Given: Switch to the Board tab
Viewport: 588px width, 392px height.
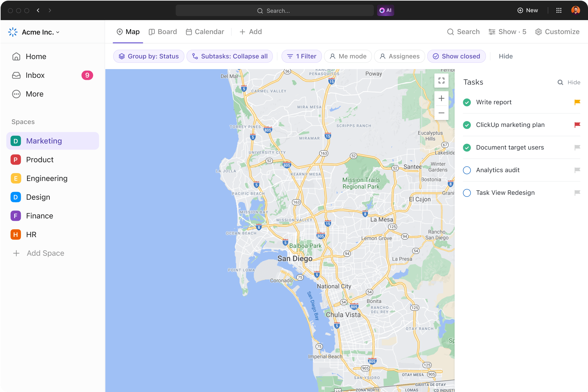Looking at the screenshot, I should coord(163,31).
